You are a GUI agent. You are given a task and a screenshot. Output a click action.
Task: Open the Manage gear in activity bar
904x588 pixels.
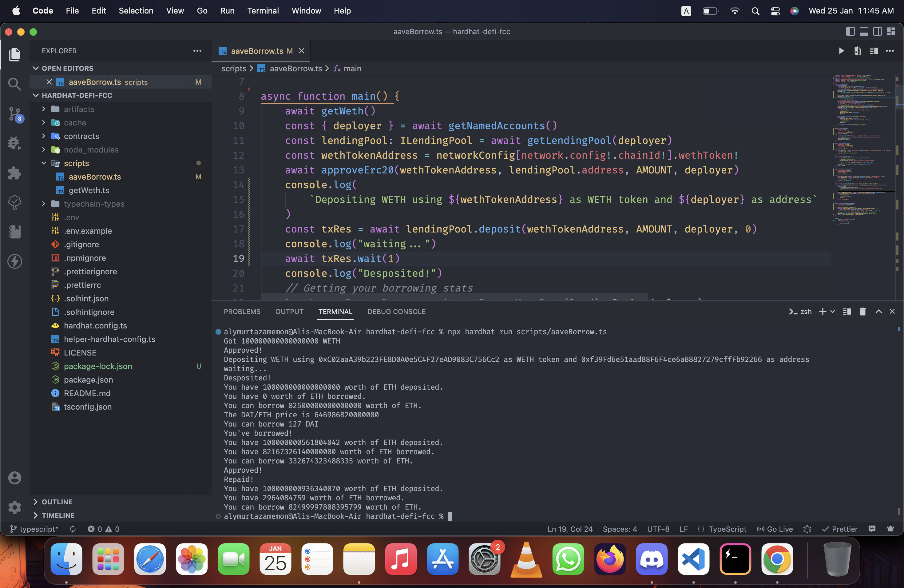[x=15, y=507]
